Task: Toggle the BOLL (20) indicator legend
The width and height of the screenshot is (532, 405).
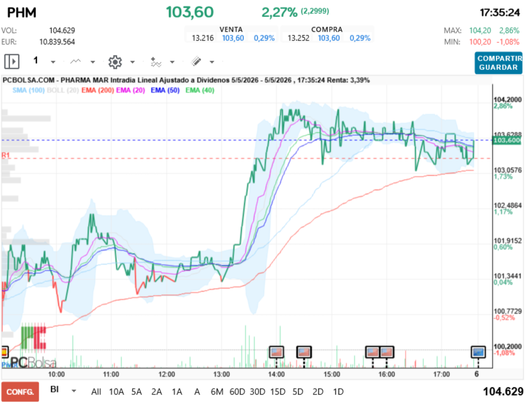Action: coord(63,90)
